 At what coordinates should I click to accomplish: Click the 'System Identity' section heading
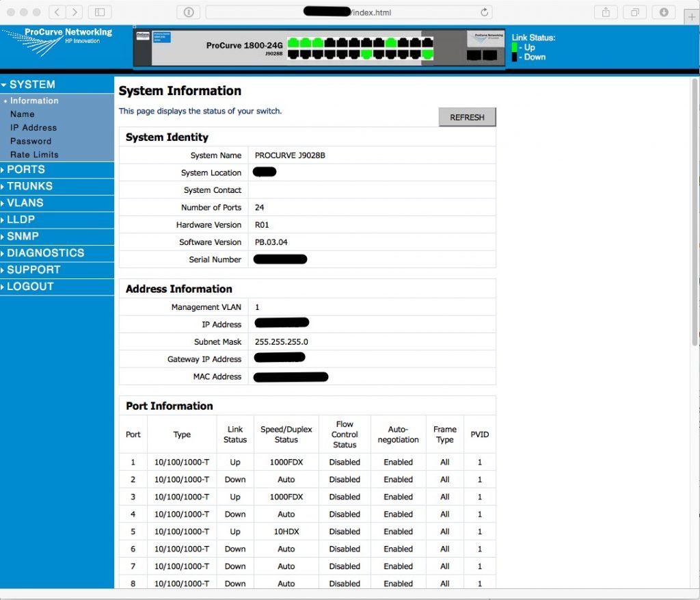click(x=167, y=137)
